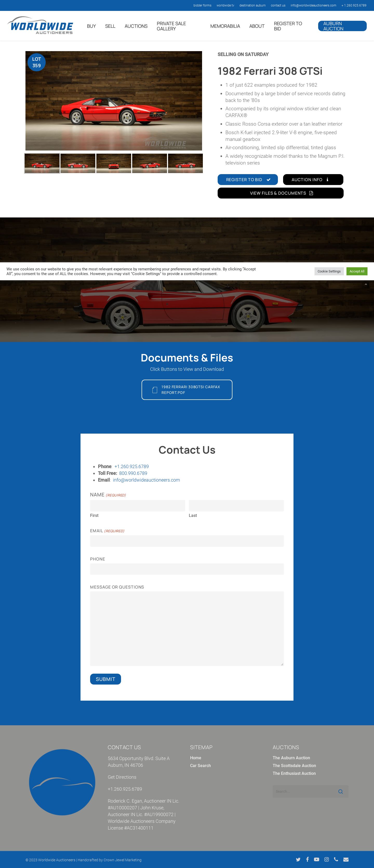The image size is (374, 868).
Task: Select the first Ferrari thumbnail
Action: (x=42, y=163)
